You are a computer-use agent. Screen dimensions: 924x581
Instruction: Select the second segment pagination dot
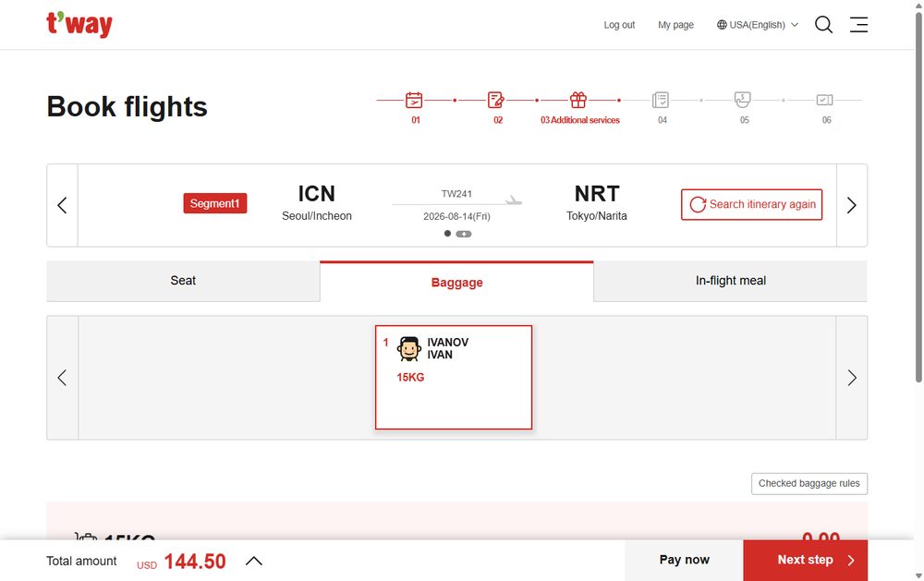coord(464,234)
